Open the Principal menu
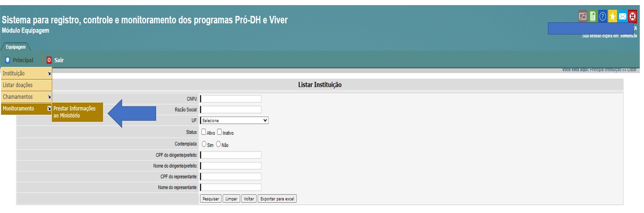The height and width of the screenshot is (213, 644). pyautogui.click(x=23, y=60)
